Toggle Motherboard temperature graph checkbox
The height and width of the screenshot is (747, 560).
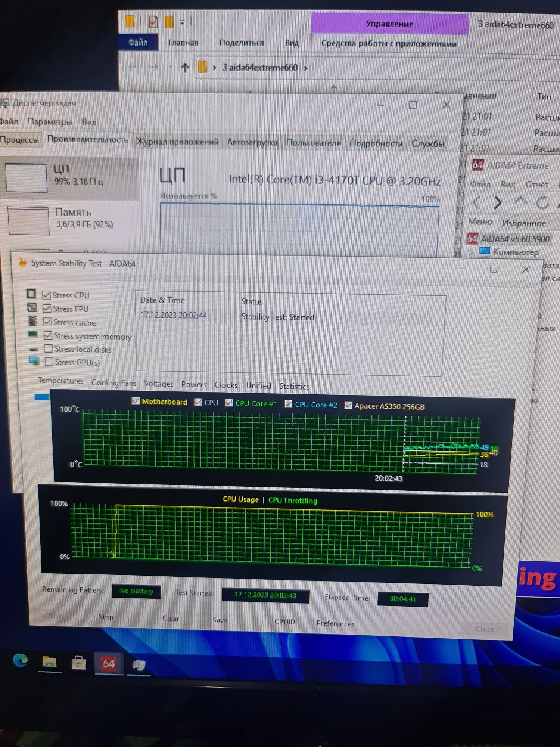click(x=136, y=401)
